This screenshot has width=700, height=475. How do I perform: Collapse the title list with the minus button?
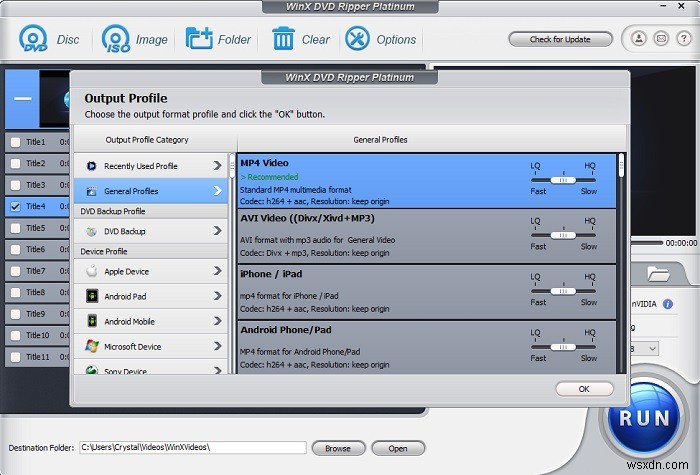coord(22,99)
